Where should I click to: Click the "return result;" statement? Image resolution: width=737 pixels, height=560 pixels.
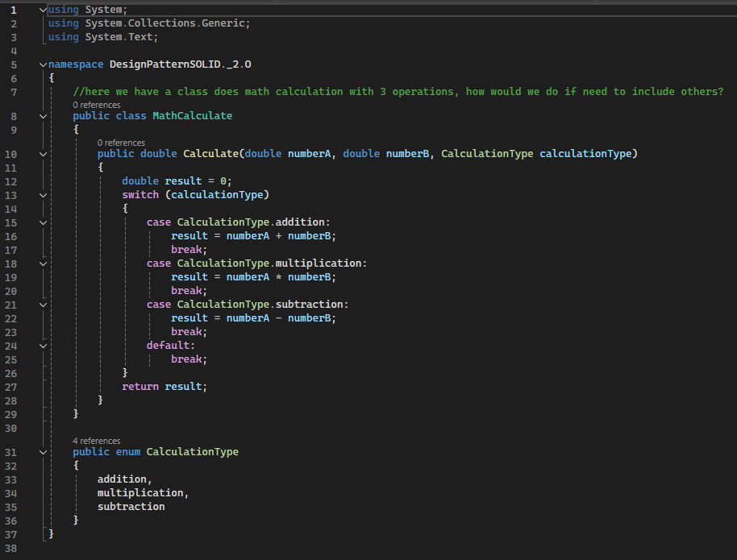pos(164,387)
